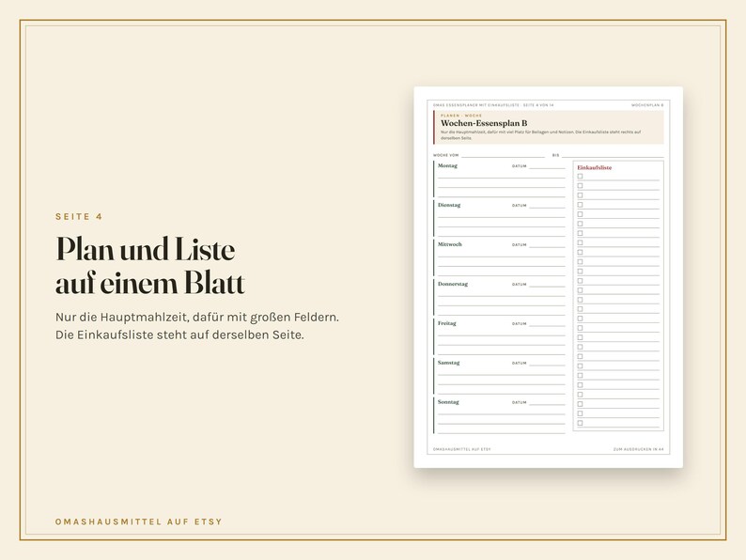Select the 'Samstag' day label
Screen dimensions: 746x560
pos(449,363)
